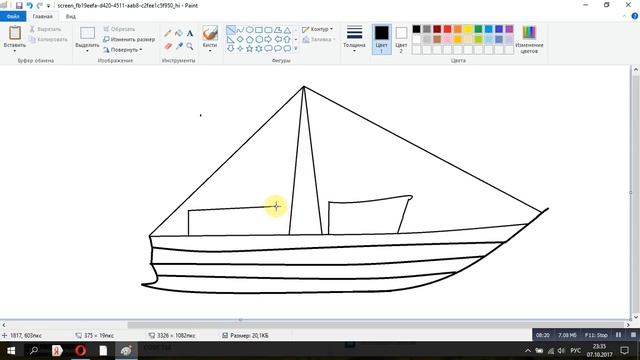Screen dimensions: 640x360
Task: Open Изменение цветов edit colors
Action: (x=529, y=39)
